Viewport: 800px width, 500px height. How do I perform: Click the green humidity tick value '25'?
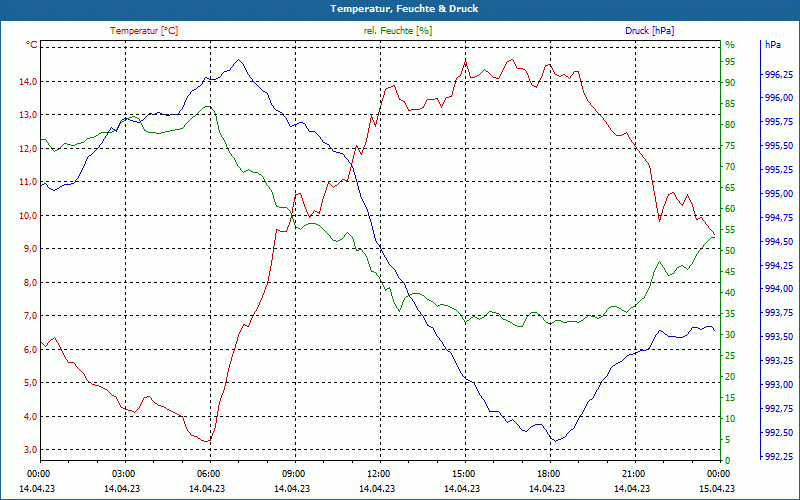[x=730, y=356]
